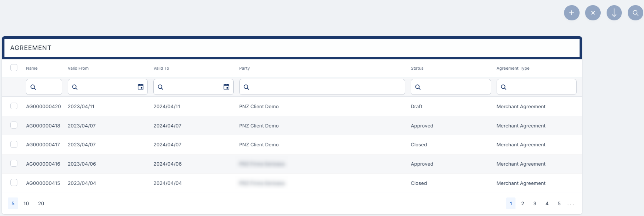Click Closed status in AG000000417 row
644x216 pixels.
(419, 144)
